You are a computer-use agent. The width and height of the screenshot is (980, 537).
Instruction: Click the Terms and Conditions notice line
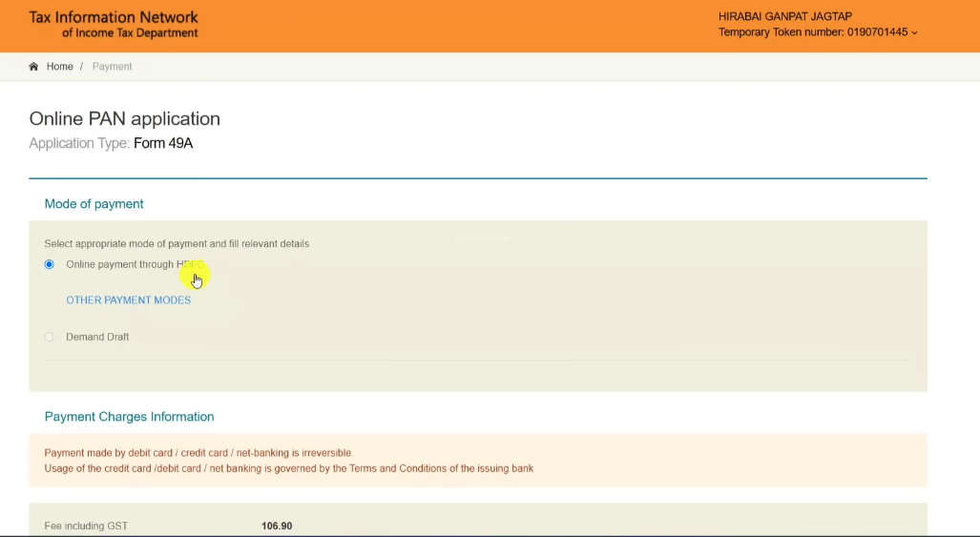pyautogui.click(x=288, y=468)
